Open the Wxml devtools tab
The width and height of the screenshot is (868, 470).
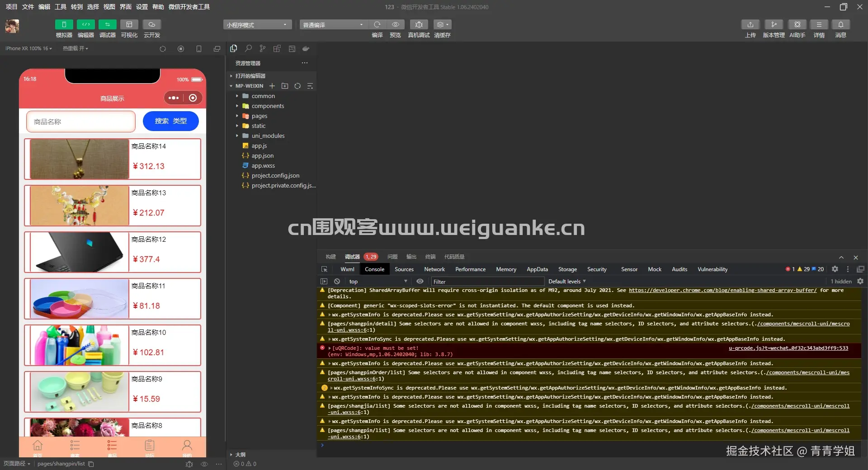click(x=347, y=269)
